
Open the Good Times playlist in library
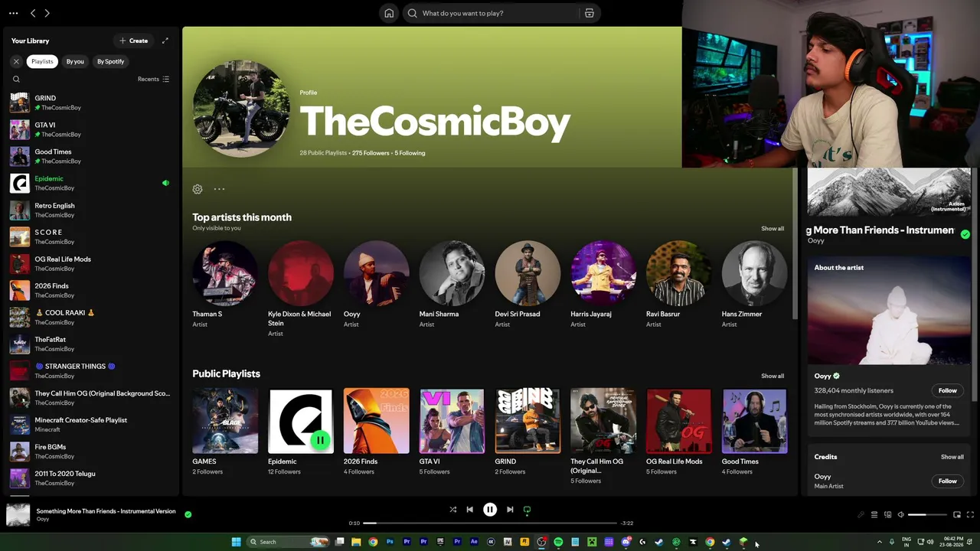tap(90, 156)
